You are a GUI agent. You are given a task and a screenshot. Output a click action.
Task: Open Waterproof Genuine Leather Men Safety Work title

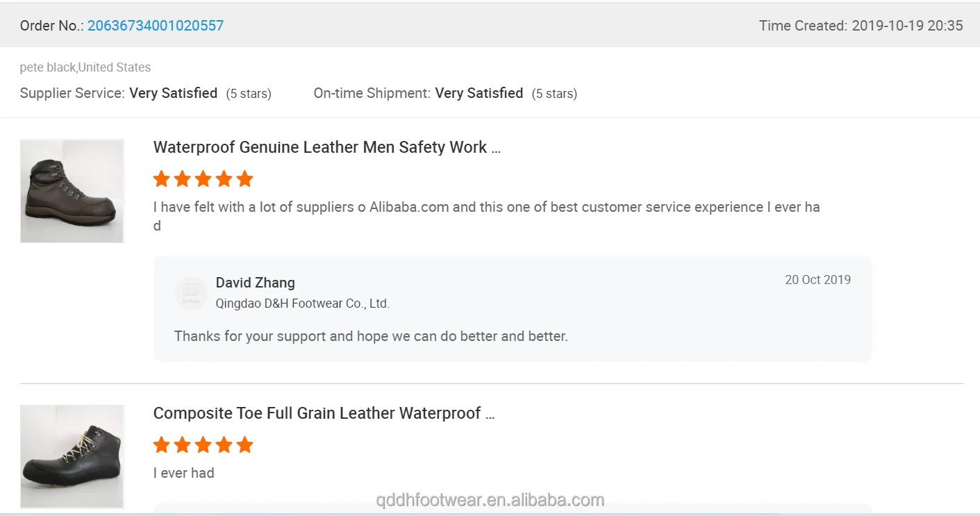click(x=326, y=147)
